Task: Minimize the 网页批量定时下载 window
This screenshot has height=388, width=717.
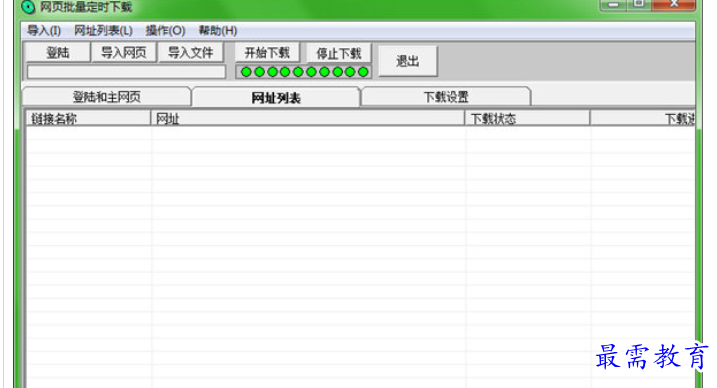Action: [x=613, y=5]
